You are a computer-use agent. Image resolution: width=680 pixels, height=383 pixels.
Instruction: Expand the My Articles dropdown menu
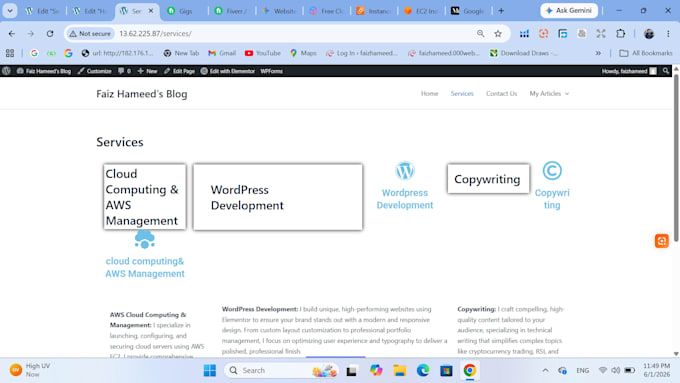coord(549,94)
